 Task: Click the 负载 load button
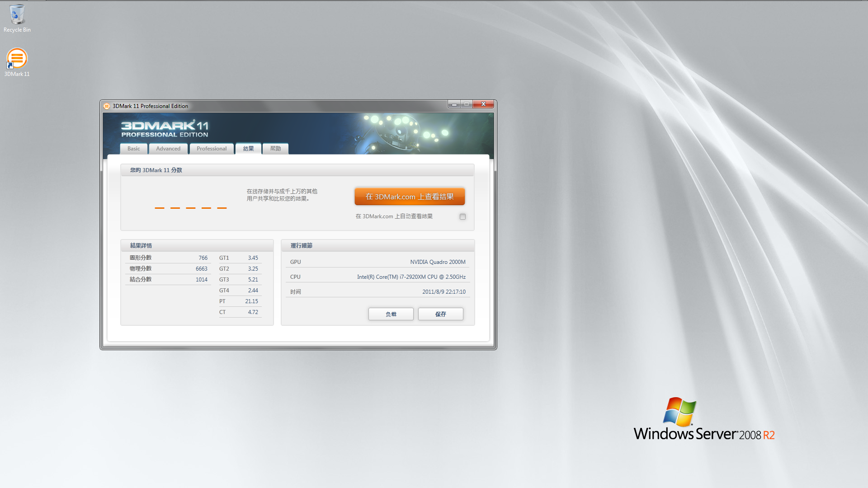pyautogui.click(x=391, y=314)
